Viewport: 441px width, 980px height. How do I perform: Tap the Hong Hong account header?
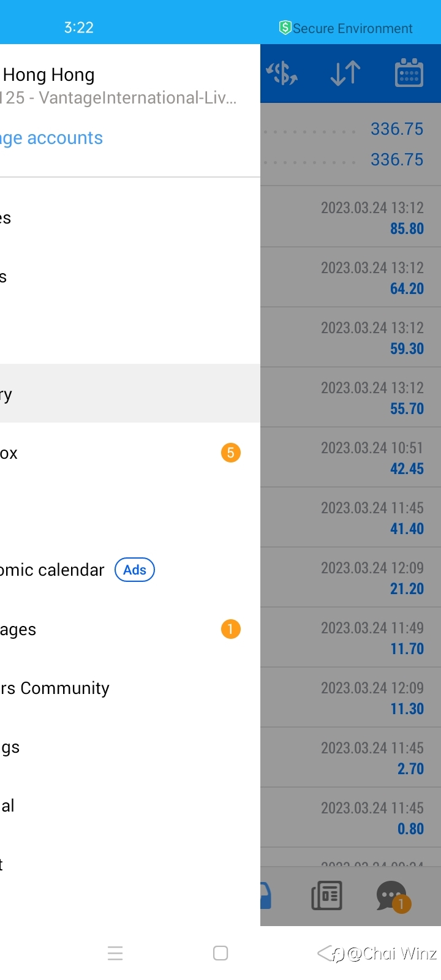point(49,75)
